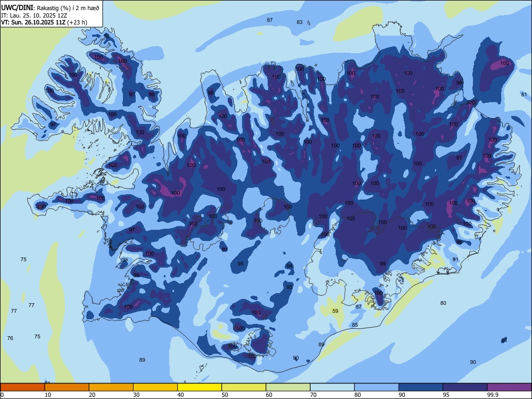Click the 94 humidity value on the map
This screenshot has width=532, height=399.
(289, 265)
